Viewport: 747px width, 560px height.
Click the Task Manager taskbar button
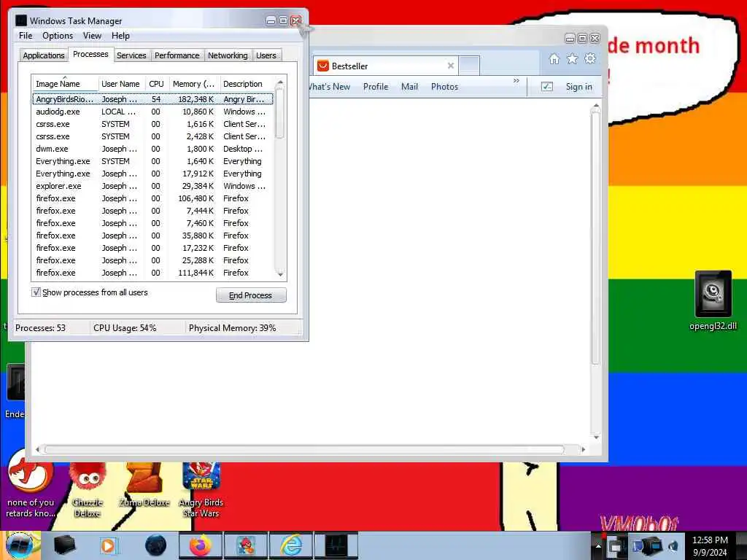(x=336, y=545)
